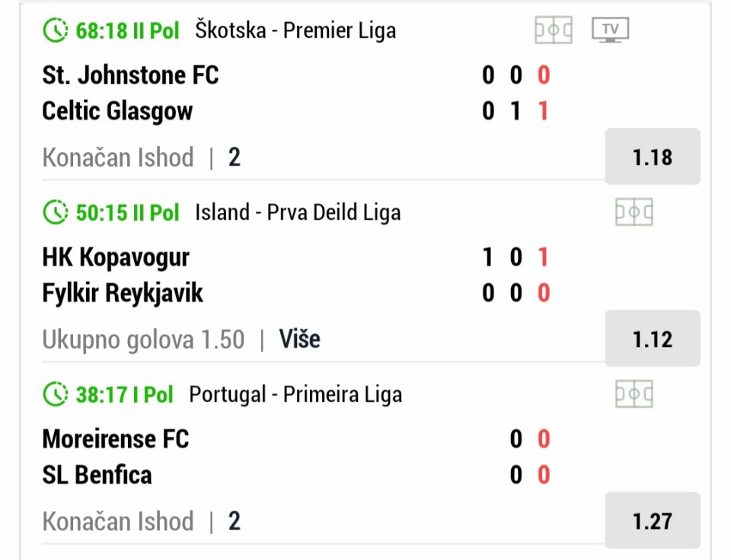Click Ukupno golova 1.50 Više market label
The image size is (731, 560).
pyautogui.click(x=181, y=339)
